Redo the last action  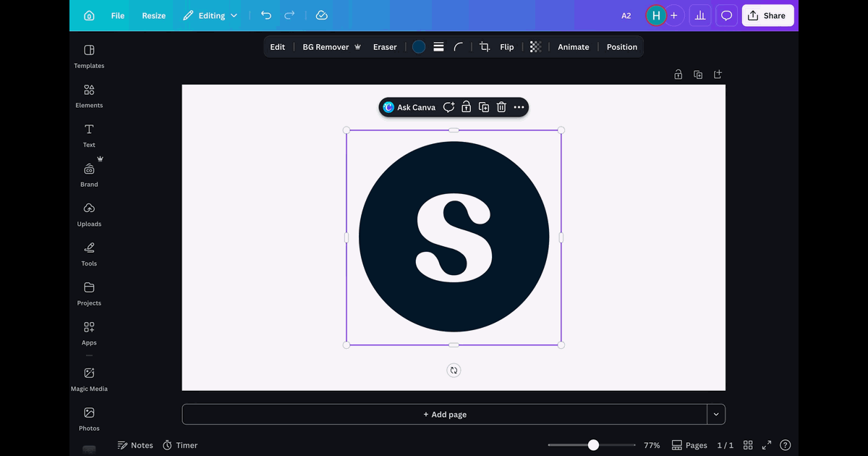(289, 15)
